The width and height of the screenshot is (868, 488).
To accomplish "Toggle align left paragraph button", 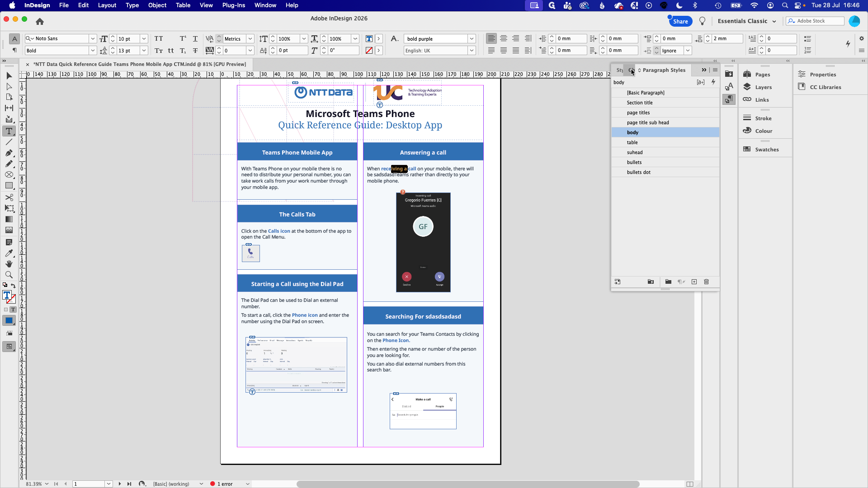I will pyautogui.click(x=491, y=39).
